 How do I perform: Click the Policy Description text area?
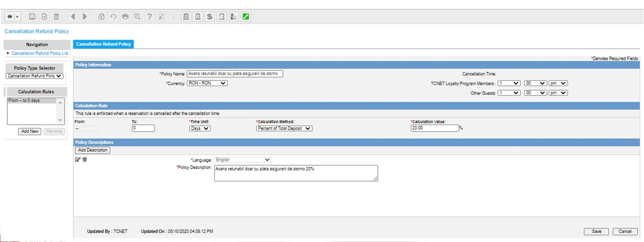tap(296, 173)
